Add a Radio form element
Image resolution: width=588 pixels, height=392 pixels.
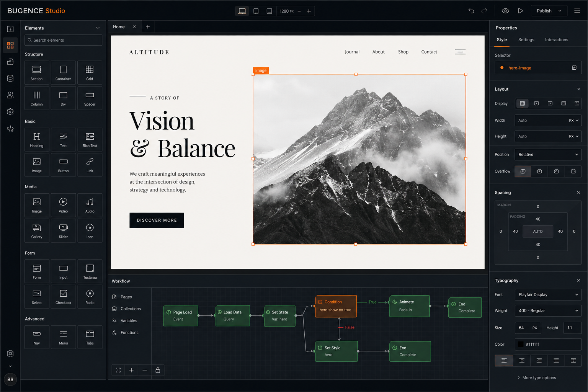tap(90, 296)
